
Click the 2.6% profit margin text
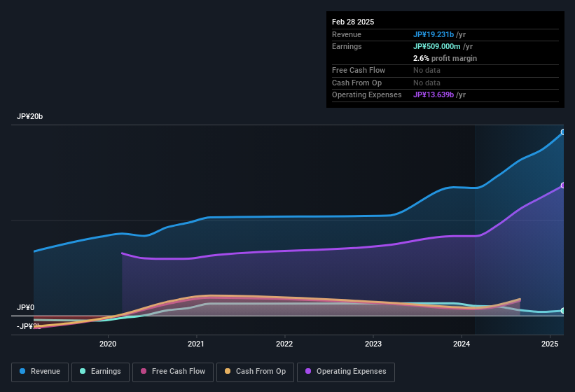pyautogui.click(x=445, y=58)
